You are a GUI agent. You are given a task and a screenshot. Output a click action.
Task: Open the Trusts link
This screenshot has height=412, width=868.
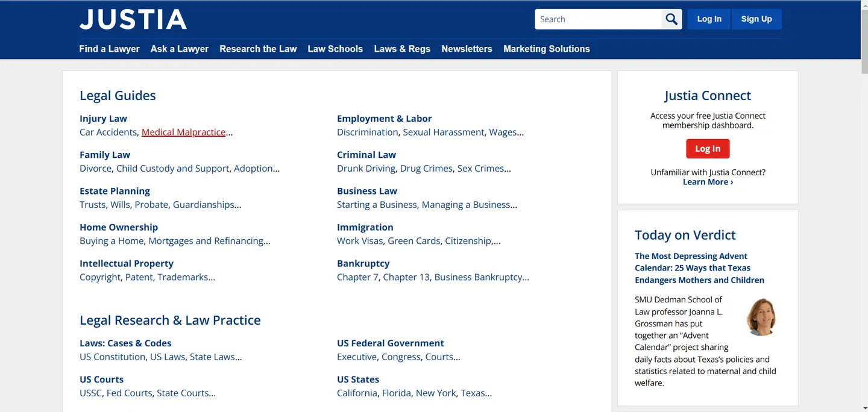click(x=93, y=204)
